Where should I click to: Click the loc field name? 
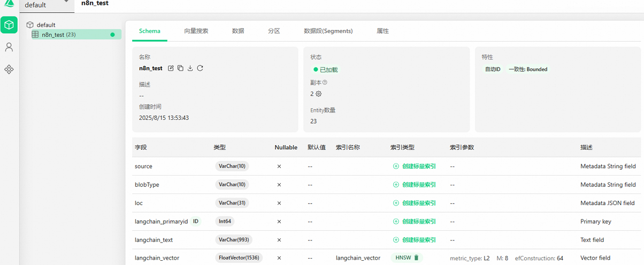tap(139, 203)
